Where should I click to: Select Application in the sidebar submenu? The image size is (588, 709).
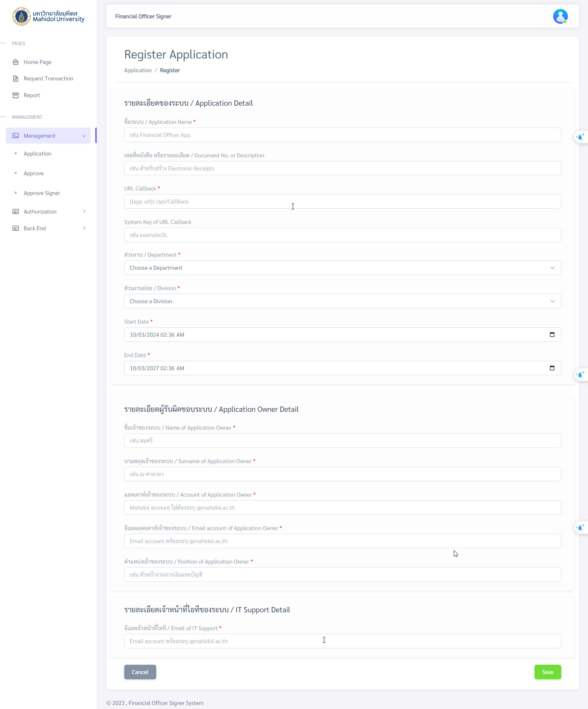pyautogui.click(x=37, y=154)
